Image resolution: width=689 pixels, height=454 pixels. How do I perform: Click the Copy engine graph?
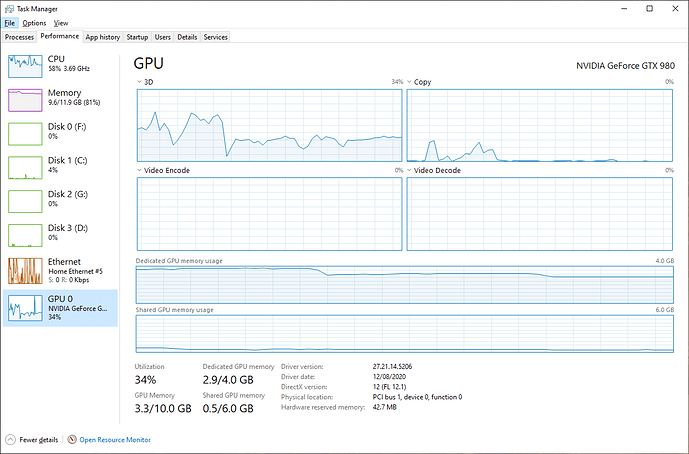pyautogui.click(x=540, y=125)
